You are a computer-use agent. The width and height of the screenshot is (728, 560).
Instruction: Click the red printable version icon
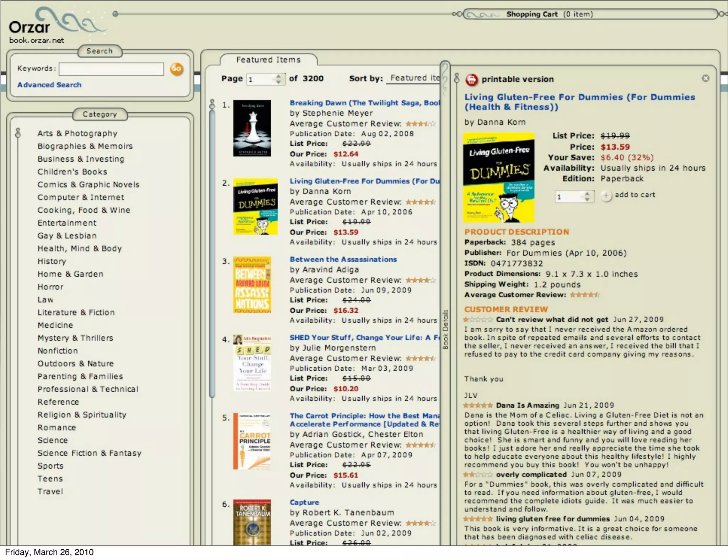[471, 79]
